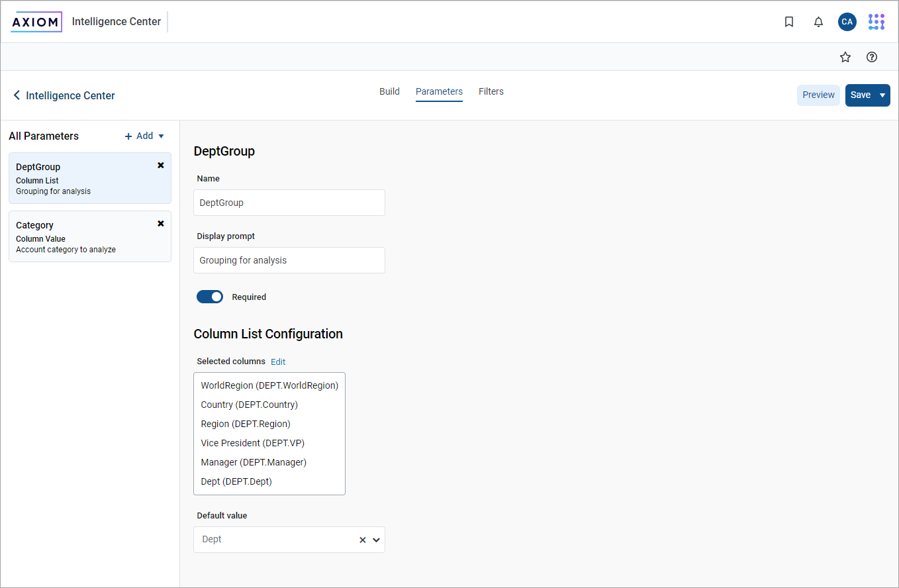
Task: Click the Preview button
Action: point(818,95)
